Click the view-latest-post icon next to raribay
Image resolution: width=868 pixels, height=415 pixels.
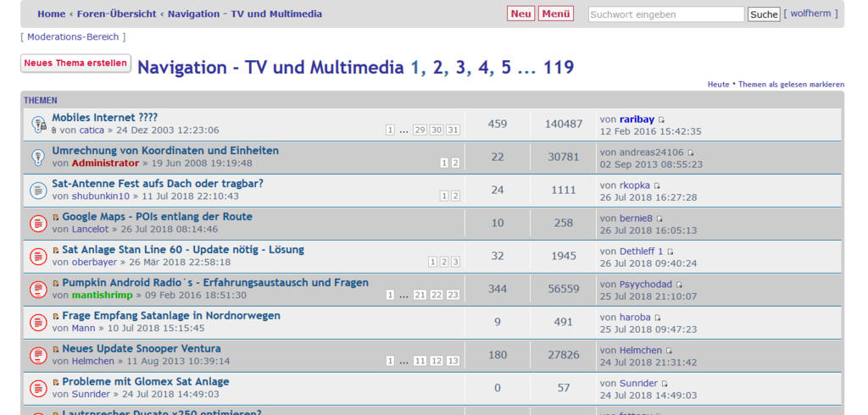[662, 120]
